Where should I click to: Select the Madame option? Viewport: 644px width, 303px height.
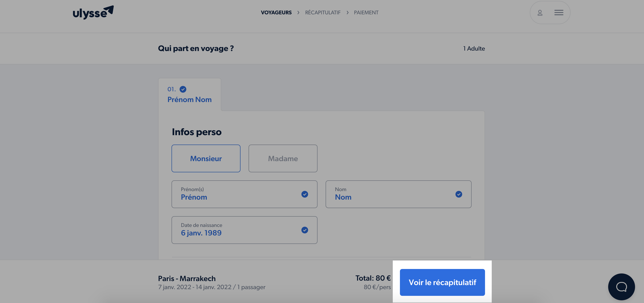coord(283,158)
